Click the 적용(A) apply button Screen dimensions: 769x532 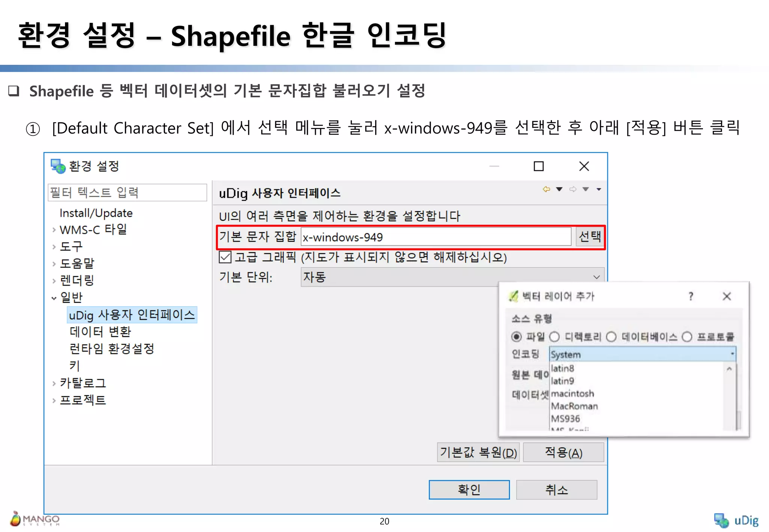click(x=563, y=452)
